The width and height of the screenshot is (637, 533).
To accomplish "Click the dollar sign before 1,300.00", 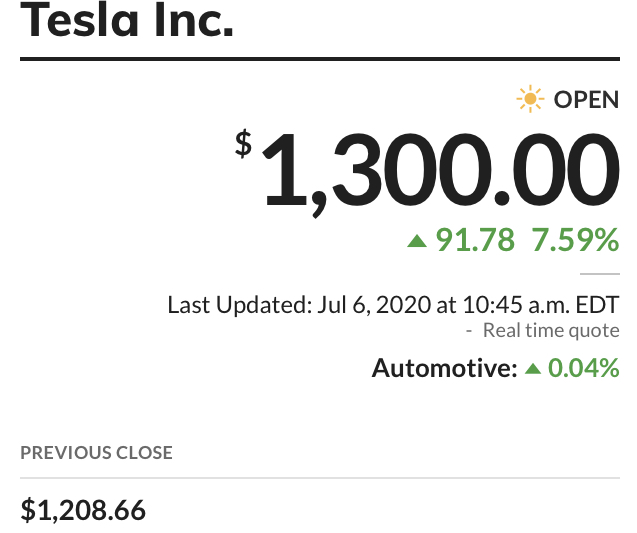I will (243, 143).
